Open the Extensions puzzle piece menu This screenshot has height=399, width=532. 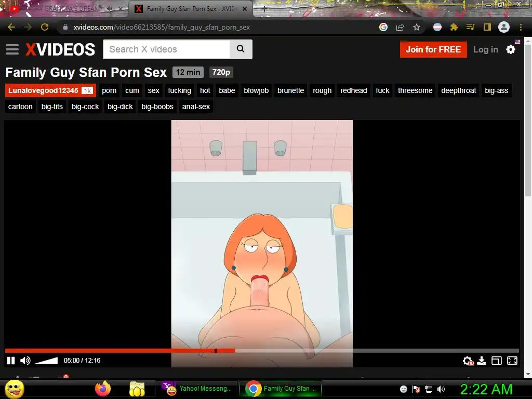click(x=454, y=27)
